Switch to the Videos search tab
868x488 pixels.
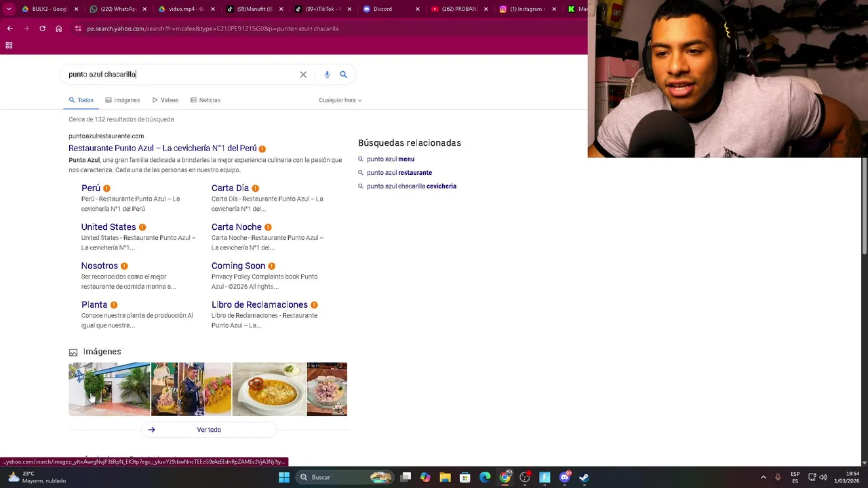165,100
